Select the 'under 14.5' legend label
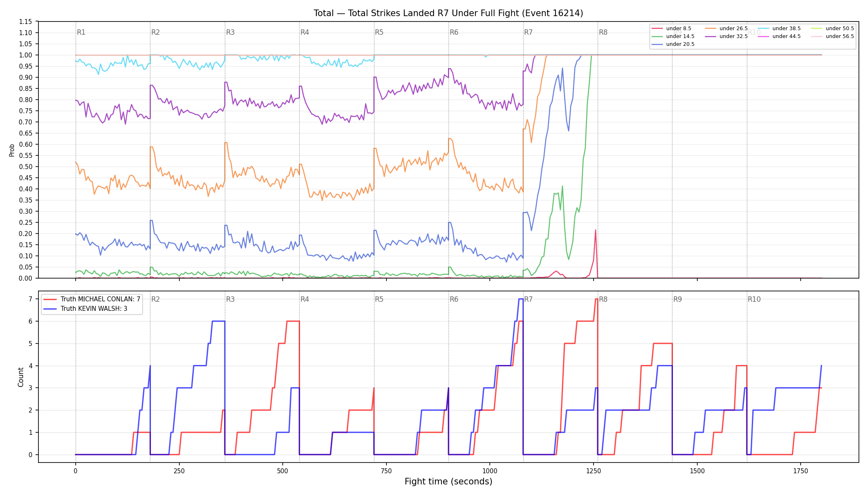 coord(680,36)
